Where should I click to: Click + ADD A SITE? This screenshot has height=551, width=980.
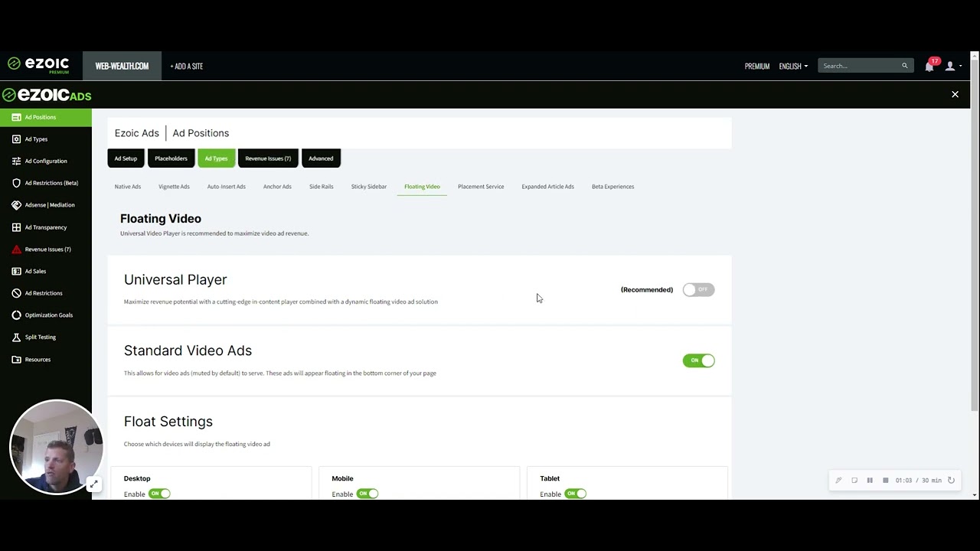[x=186, y=66]
